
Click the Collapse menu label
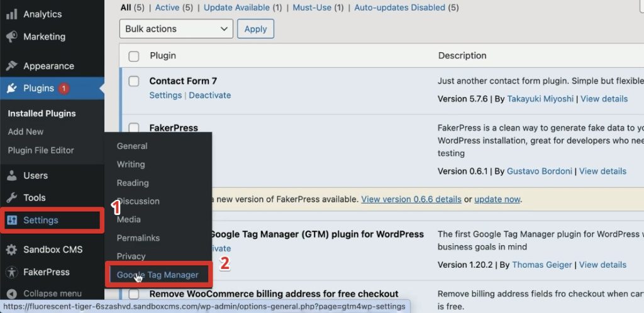(52, 294)
